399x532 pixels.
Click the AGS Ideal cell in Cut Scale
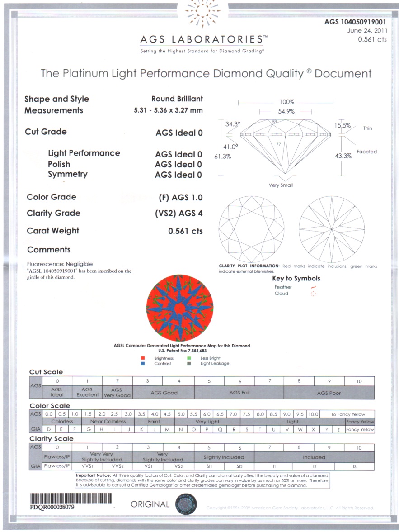(57, 392)
